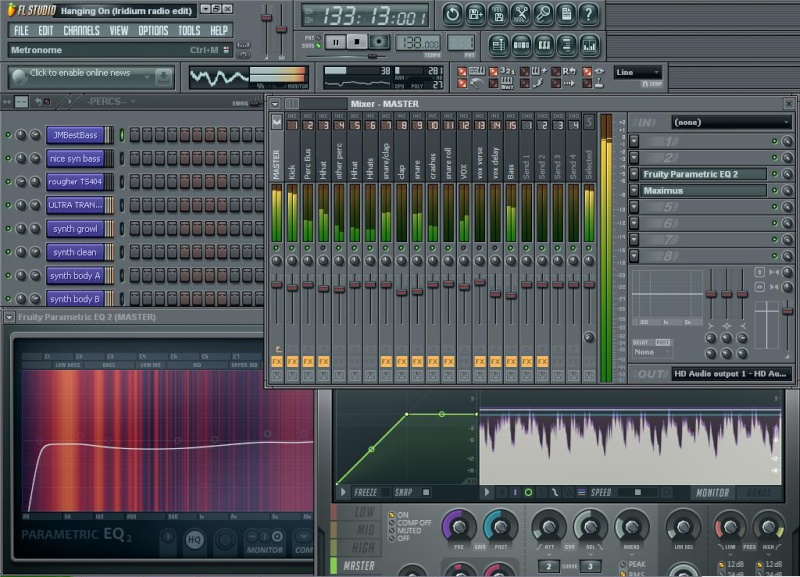
Task: Toggle the loop recording R switch
Action: (556, 71)
